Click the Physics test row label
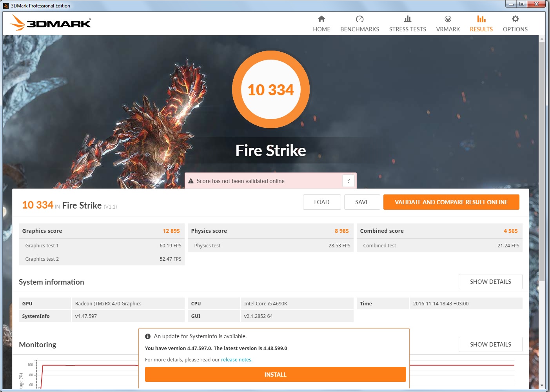Screen dimensions: 550x392 [207, 246]
